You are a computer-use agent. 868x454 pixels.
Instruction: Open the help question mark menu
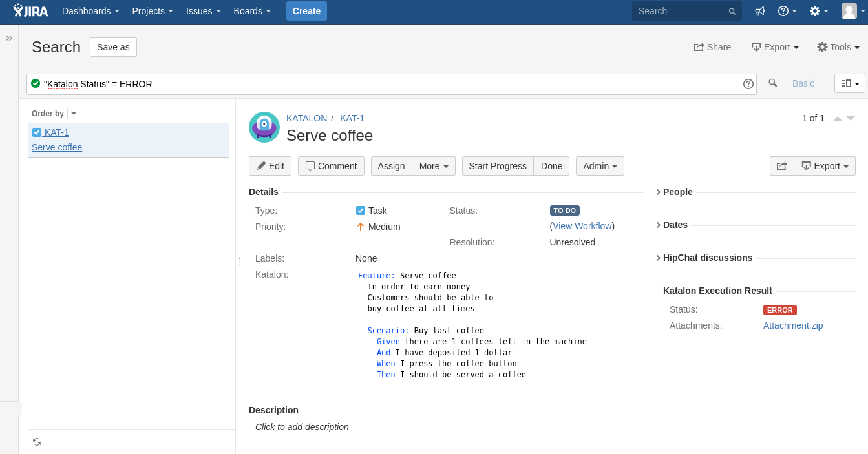[x=787, y=11]
